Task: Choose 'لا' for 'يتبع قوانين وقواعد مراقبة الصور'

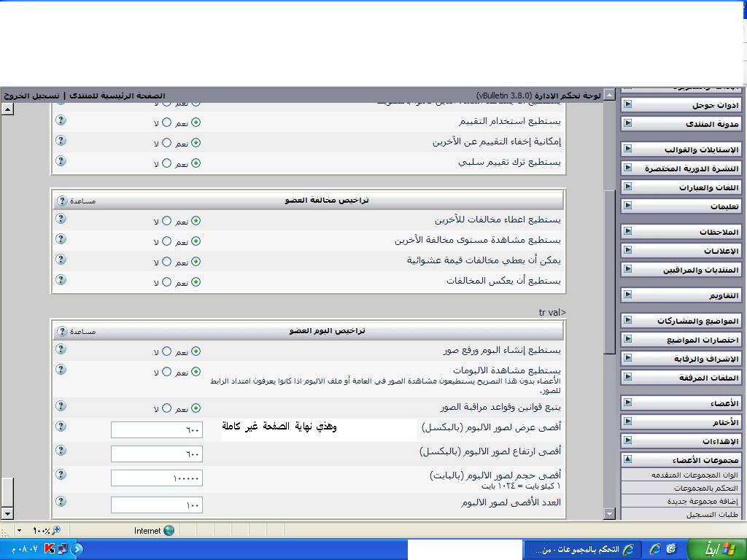Action: (166, 408)
